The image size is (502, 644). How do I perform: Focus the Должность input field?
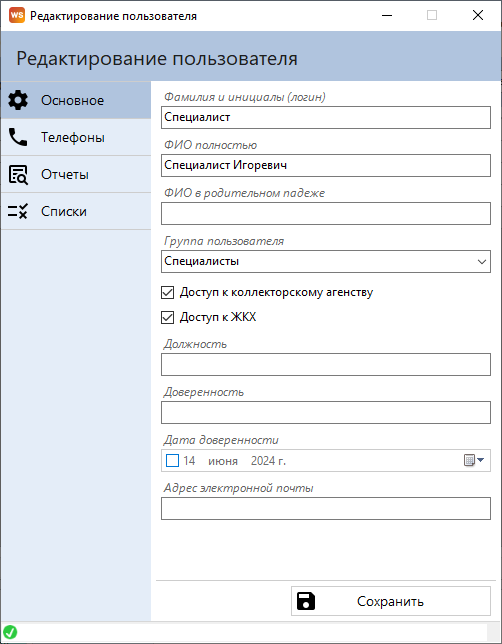tap(326, 364)
